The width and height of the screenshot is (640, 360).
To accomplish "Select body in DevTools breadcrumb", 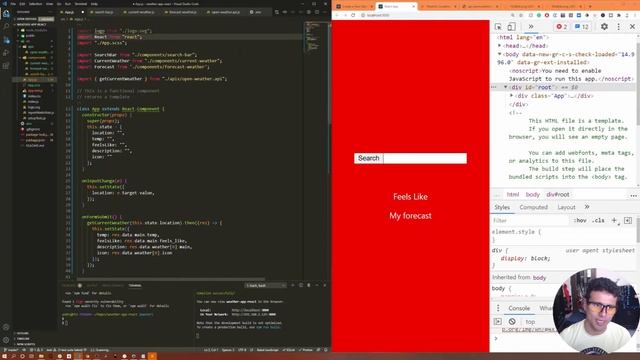I will 533,195.
